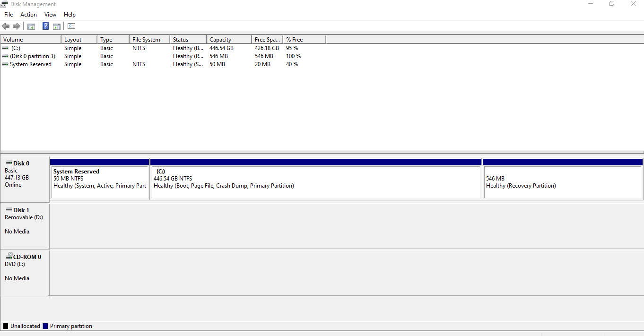
Task: Click 'System Reserved' in the volume list
Action: (x=31, y=64)
